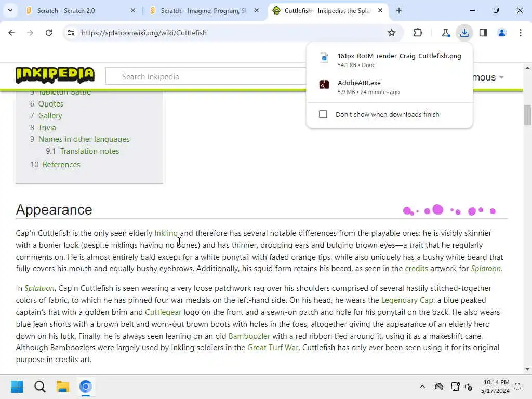Viewport: 532px width, 399px height.
Task: Click the page vertical scrollbar thumb
Action: pos(527,115)
